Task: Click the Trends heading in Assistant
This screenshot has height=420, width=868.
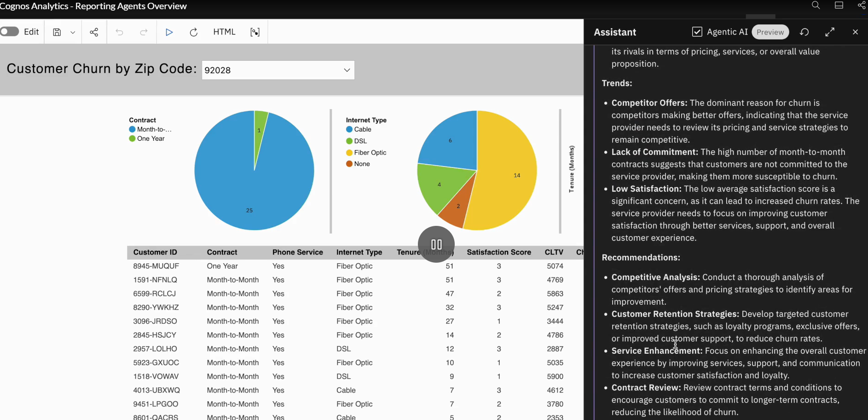Action: coord(617,83)
